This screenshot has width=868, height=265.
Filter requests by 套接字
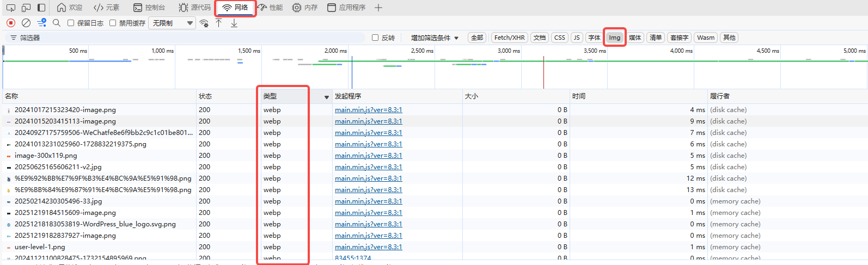click(680, 38)
